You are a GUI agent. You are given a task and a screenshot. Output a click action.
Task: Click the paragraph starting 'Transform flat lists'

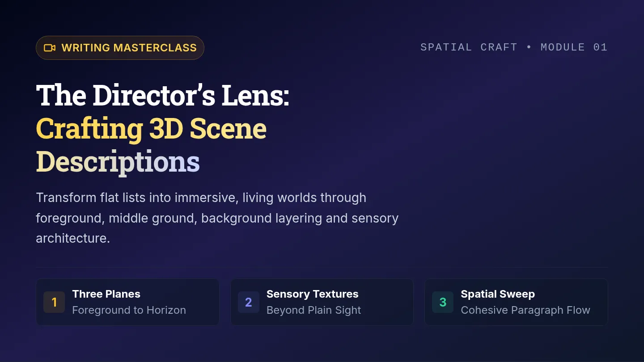[217, 218]
